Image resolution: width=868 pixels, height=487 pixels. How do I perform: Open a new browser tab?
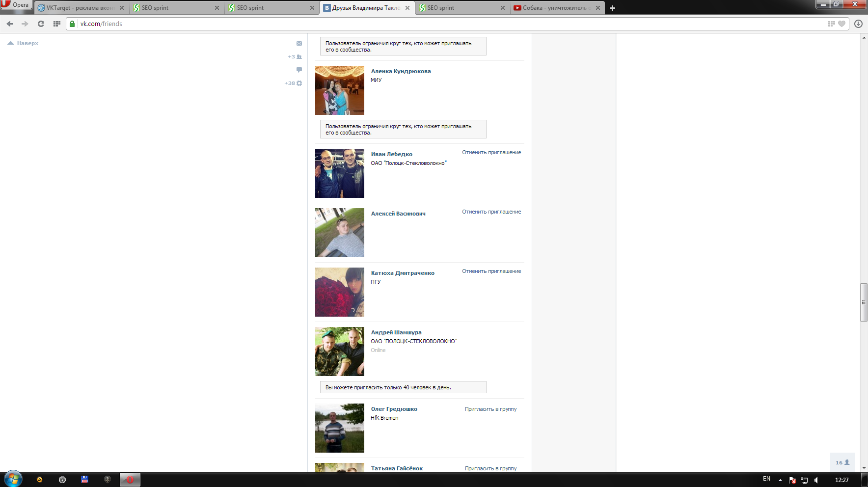click(x=612, y=8)
